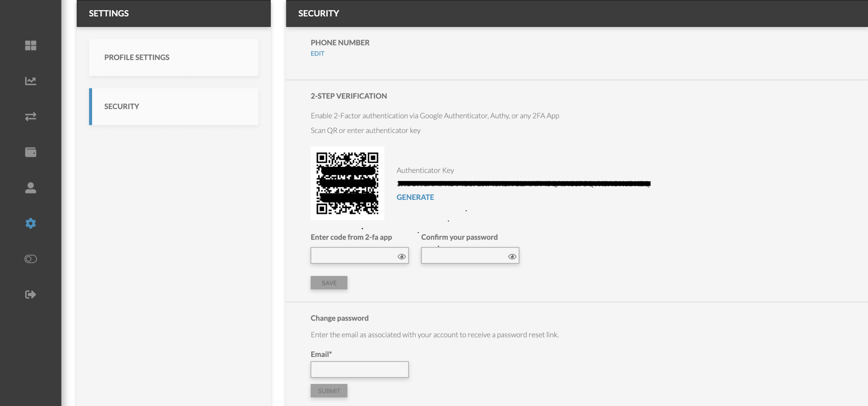Reveal the confirm password text
This screenshot has width=868, height=406.
coord(512,257)
